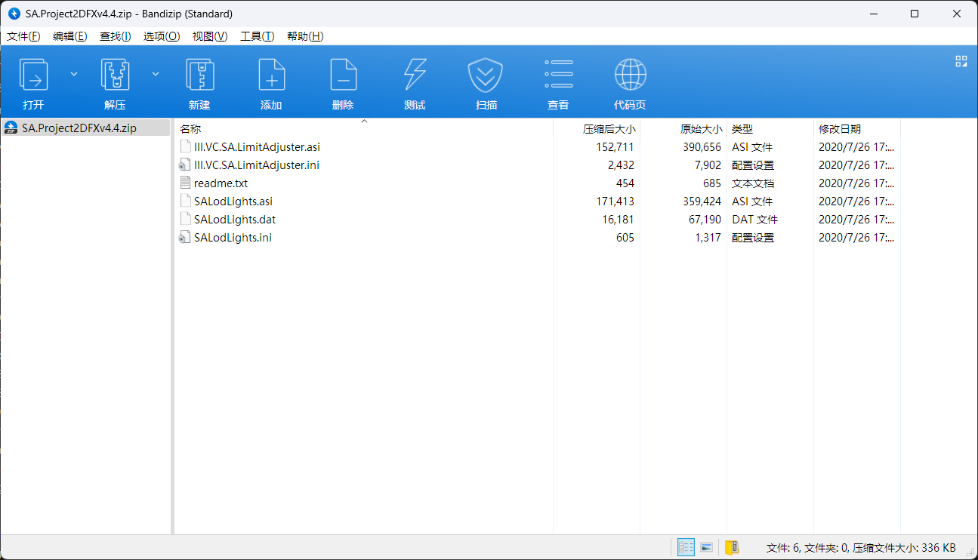The width and height of the screenshot is (978, 560).
Task: Click the Extract (解压) toolbar icon
Action: [x=115, y=75]
